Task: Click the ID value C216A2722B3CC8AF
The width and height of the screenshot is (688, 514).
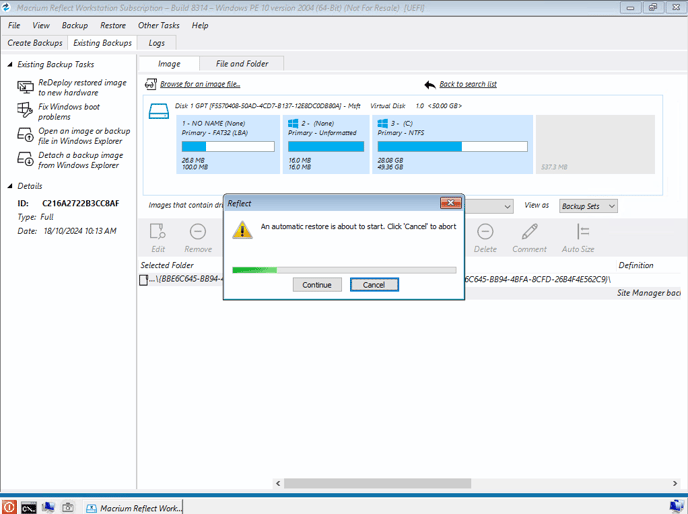Action: 81,203
